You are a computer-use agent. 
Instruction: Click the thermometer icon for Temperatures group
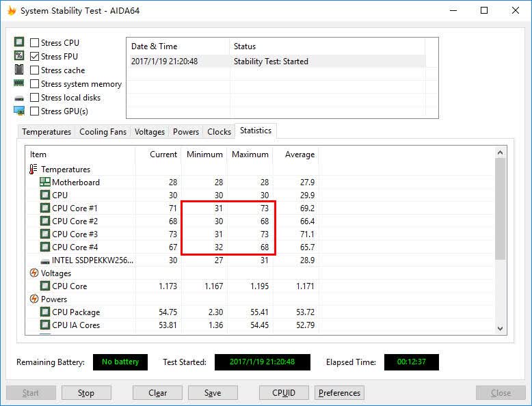click(34, 169)
